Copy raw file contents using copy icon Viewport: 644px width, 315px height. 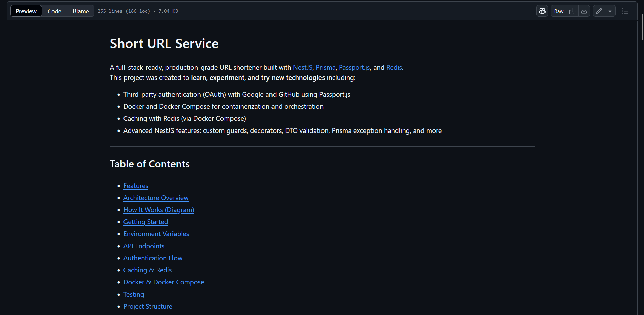pyautogui.click(x=573, y=11)
